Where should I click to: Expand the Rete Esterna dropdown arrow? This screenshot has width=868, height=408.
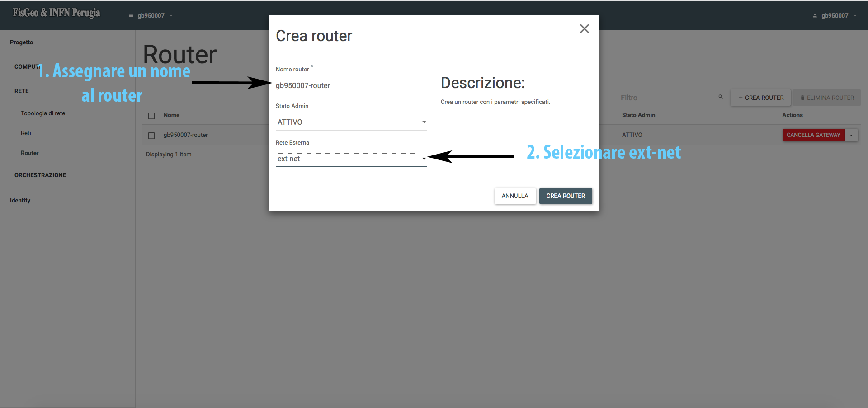pos(424,159)
